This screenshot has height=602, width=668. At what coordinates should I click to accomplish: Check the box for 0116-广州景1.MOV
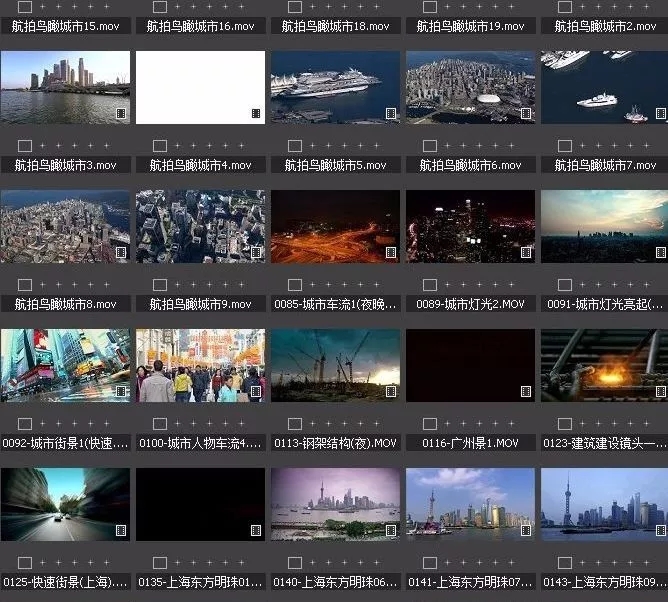tap(430, 423)
